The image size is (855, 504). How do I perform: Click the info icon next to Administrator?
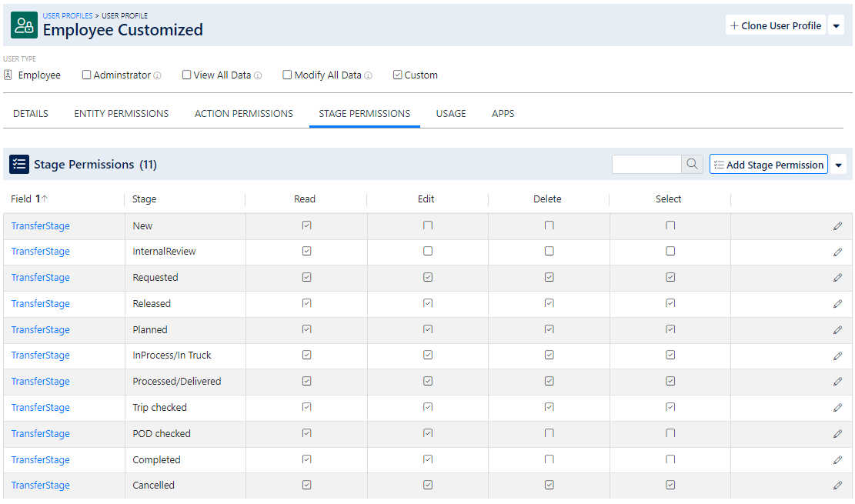point(157,76)
